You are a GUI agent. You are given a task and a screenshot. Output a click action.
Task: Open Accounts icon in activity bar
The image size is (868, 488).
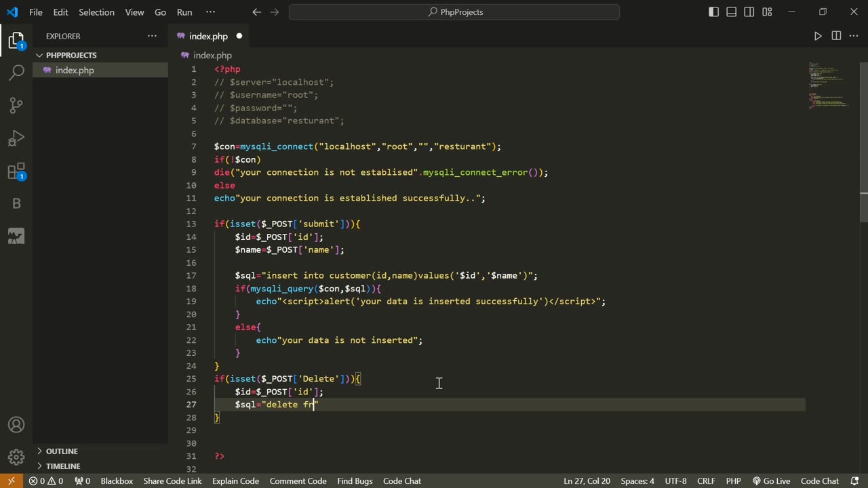coord(16,425)
